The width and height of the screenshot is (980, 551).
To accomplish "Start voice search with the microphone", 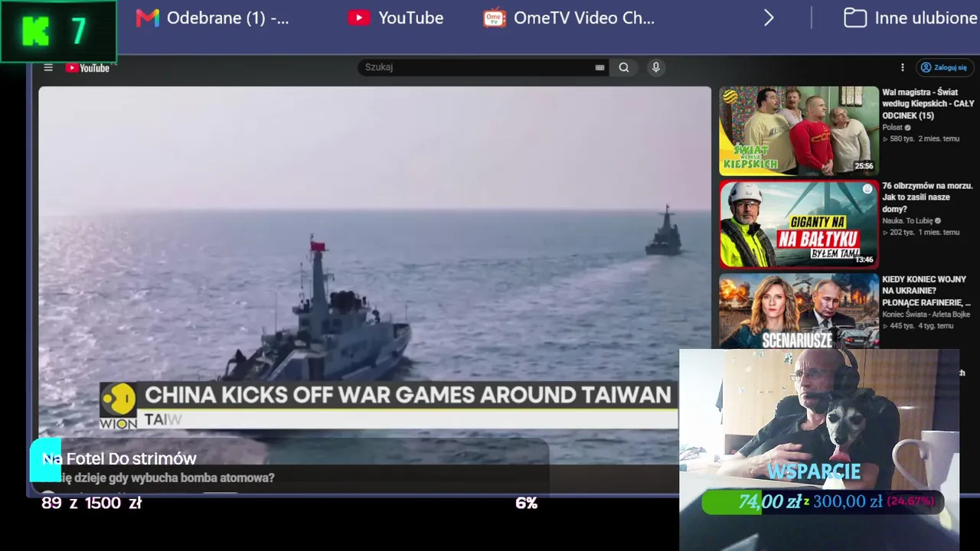I will [655, 67].
